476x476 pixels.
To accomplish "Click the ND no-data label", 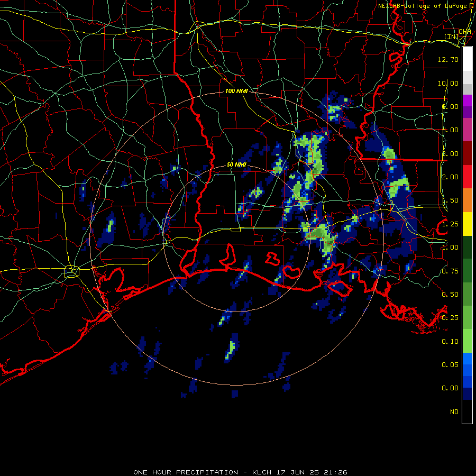I will point(454,412).
